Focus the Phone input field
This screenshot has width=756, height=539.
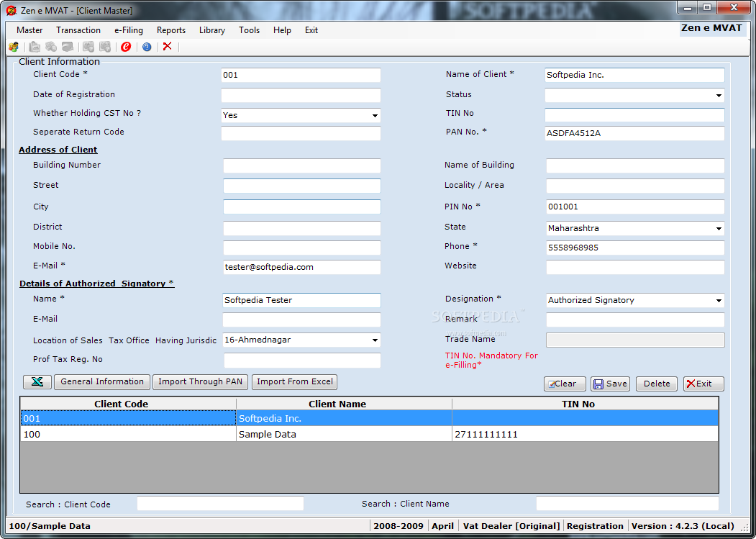coord(635,248)
